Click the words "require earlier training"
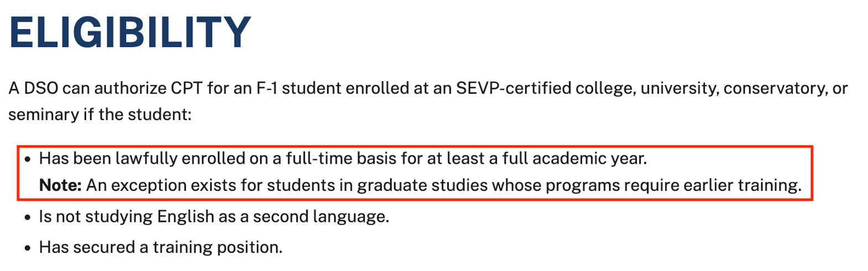Image resolution: width=868 pixels, height=271 pixels. (712, 185)
